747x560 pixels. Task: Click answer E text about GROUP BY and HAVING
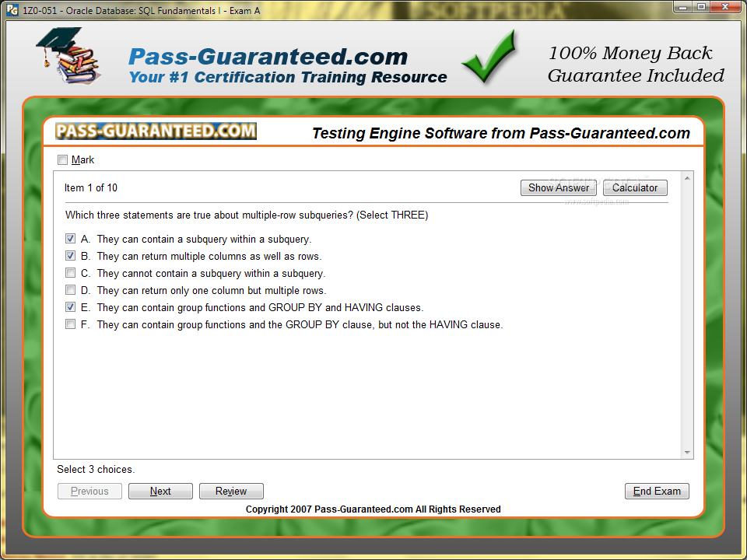click(x=260, y=308)
